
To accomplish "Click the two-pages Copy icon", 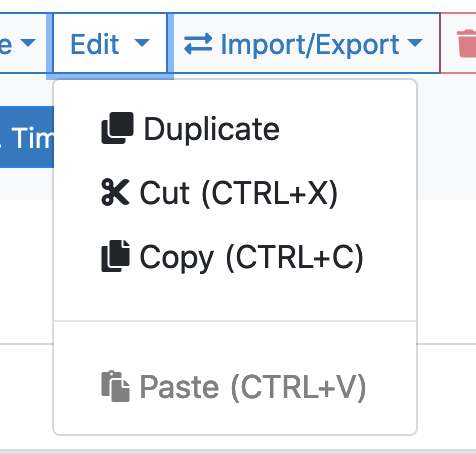I will 115,256.
